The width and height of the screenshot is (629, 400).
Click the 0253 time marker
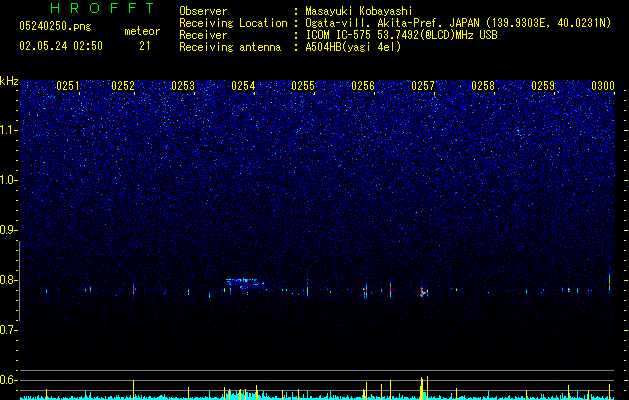pyautogui.click(x=183, y=86)
